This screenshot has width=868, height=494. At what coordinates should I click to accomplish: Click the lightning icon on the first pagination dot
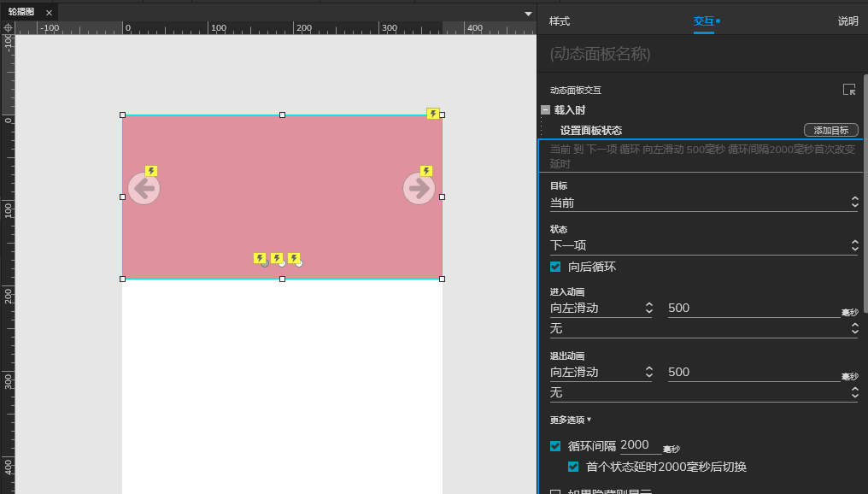click(x=261, y=257)
